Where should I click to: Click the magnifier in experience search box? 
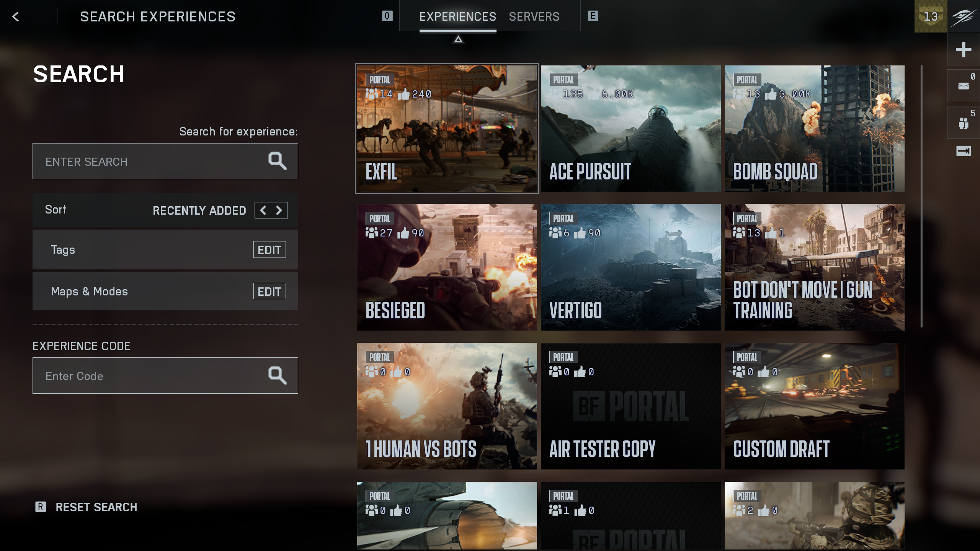[x=277, y=161]
